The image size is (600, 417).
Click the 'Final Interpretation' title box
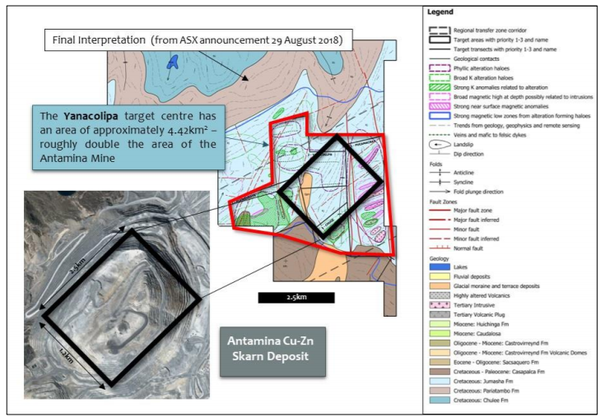(x=198, y=40)
